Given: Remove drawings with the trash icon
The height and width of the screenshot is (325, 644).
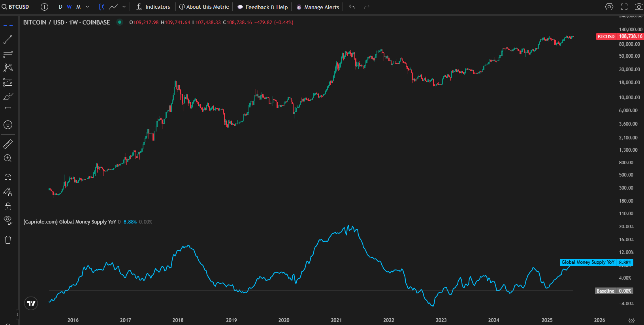Looking at the screenshot, I should pyautogui.click(x=8, y=240).
